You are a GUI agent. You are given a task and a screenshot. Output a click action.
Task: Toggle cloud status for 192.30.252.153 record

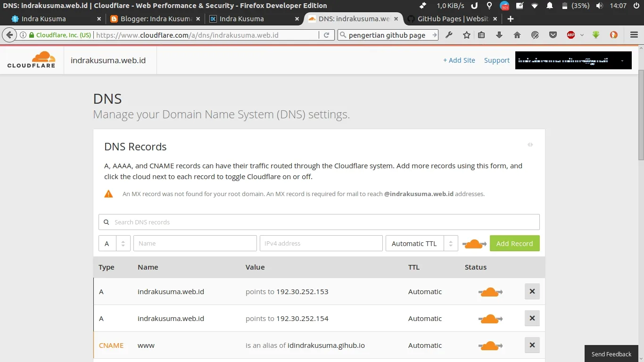point(490,292)
